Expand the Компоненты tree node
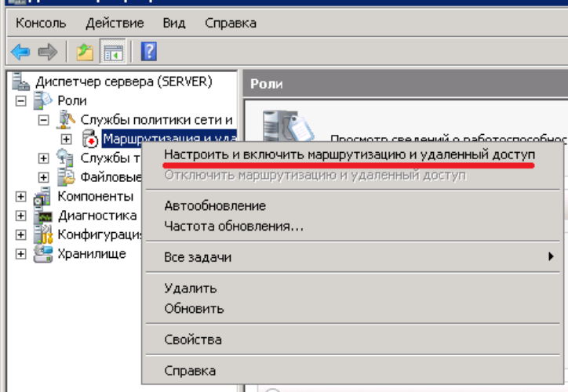 21,197
